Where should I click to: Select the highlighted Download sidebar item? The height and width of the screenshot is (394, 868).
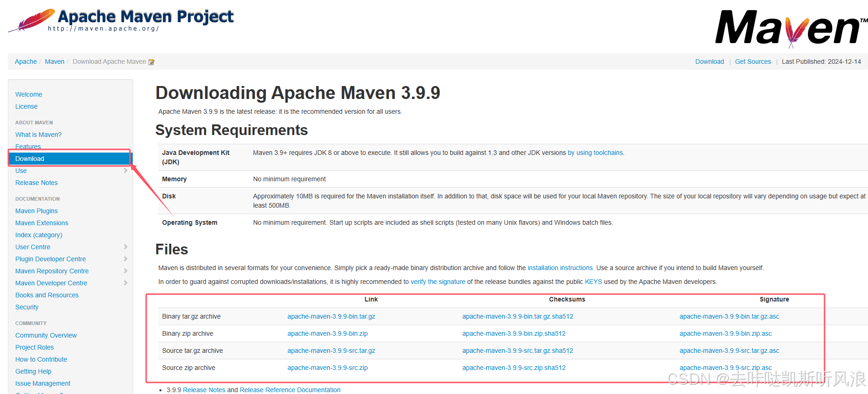[x=70, y=159]
